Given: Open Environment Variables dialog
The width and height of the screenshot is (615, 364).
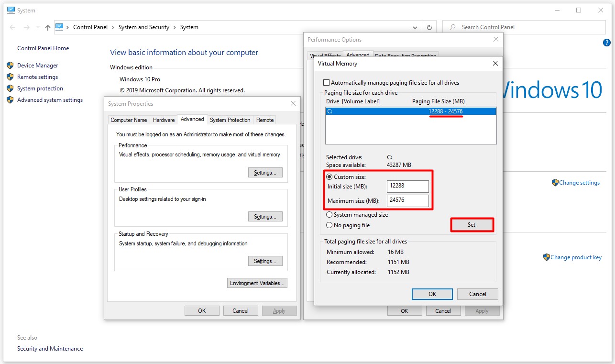Looking at the screenshot, I should click(x=257, y=283).
